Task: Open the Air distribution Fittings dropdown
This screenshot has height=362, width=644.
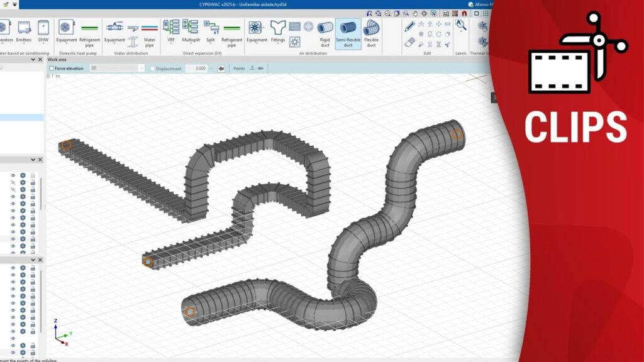Action: [x=277, y=31]
